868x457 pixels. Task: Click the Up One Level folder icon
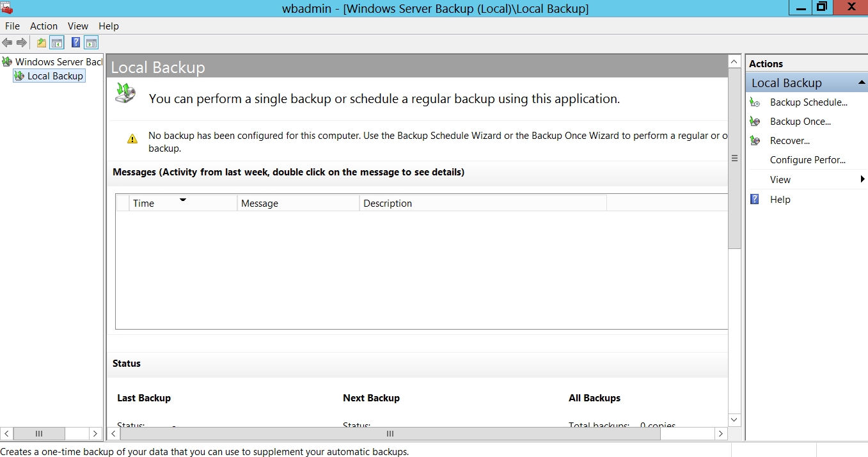42,43
